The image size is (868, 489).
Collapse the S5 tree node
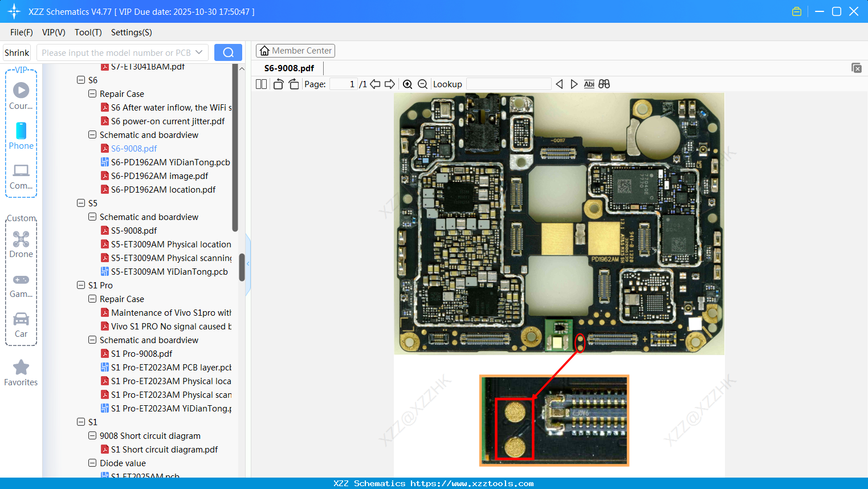[81, 203]
